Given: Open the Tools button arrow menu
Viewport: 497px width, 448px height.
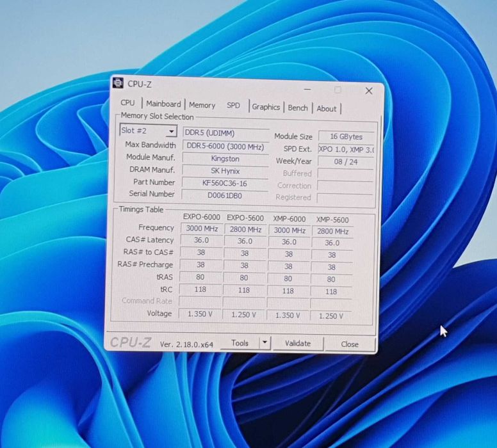Looking at the screenshot, I should [x=265, y=342].
